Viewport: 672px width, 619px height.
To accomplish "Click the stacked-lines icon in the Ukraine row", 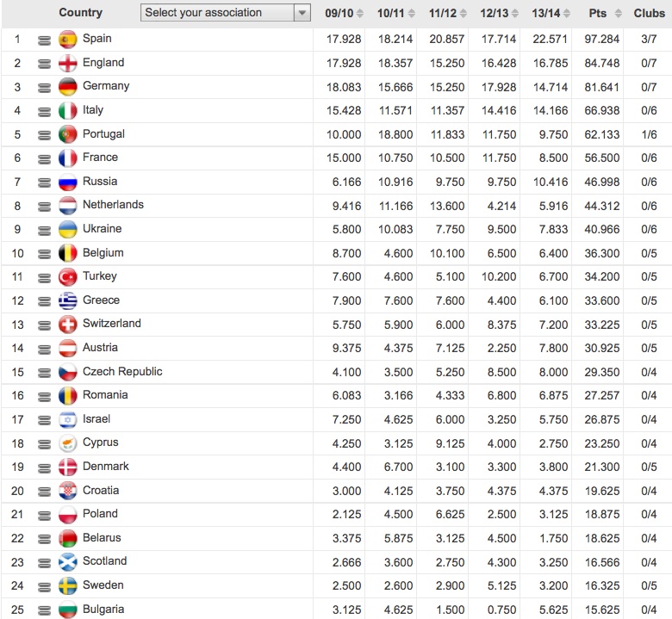I will pyautogui.click(x=44, y=230).
